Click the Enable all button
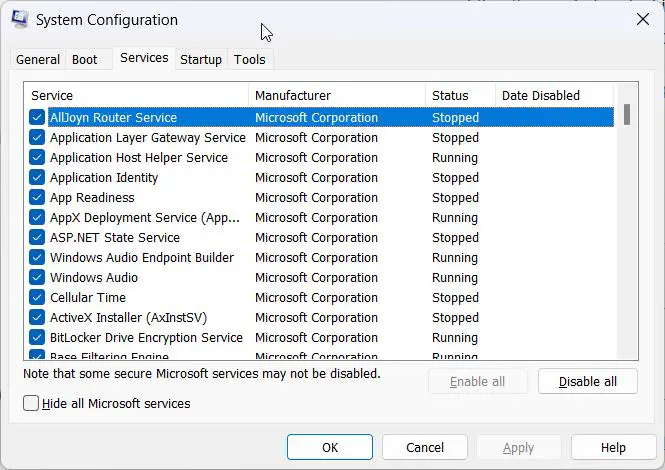The height and width of the screenshot is (470, 665). pos(478,381)
